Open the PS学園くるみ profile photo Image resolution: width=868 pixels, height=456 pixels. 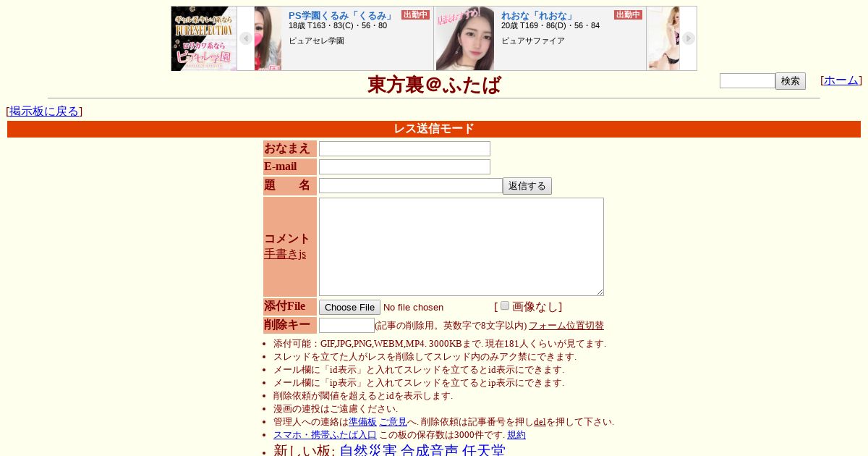coord(268,38)
